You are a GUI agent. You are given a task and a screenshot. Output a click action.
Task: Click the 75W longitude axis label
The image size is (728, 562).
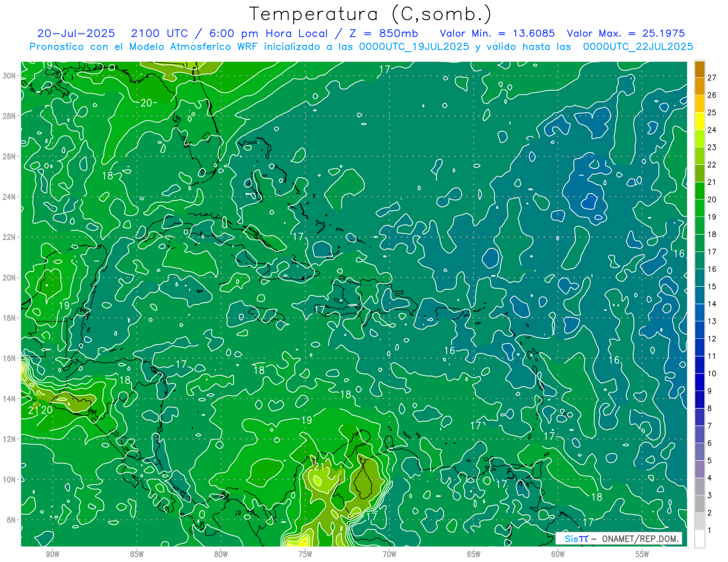pos(305,554)
